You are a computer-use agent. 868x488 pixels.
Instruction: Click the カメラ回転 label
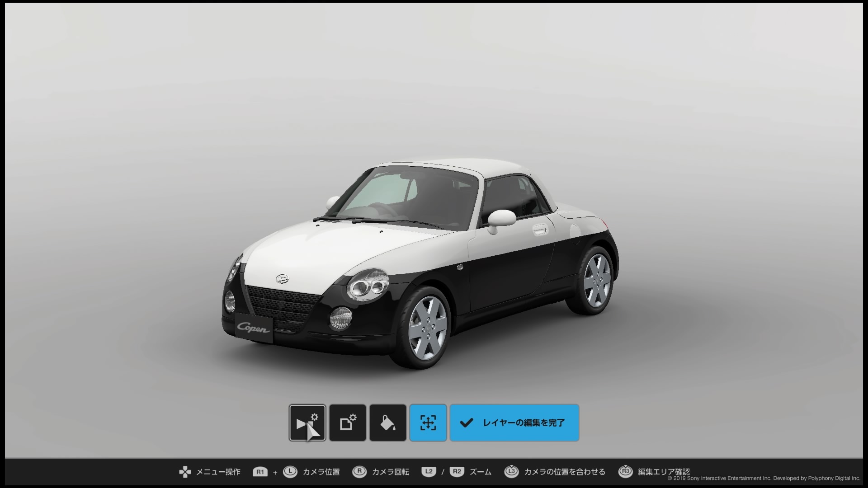pyautogui.click(x=390, y=472)
